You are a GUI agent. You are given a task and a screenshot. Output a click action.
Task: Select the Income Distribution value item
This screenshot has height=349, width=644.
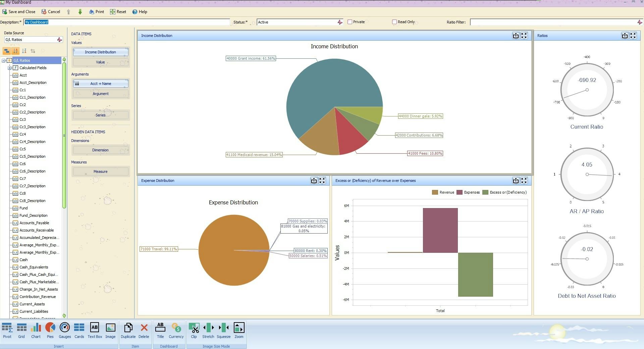click(x=101, y=52)
